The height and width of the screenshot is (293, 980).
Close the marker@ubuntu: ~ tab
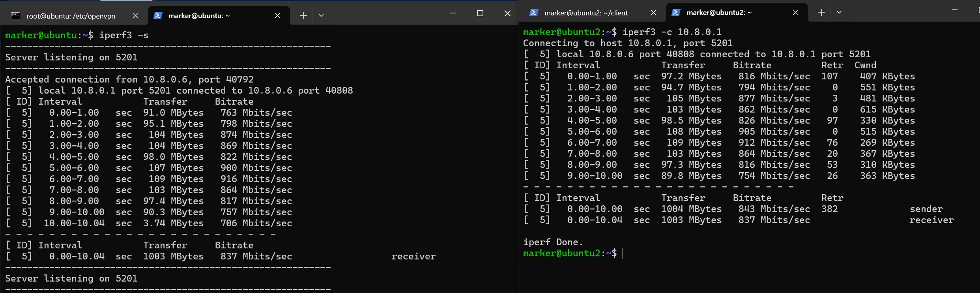click(x=277, y=16)
